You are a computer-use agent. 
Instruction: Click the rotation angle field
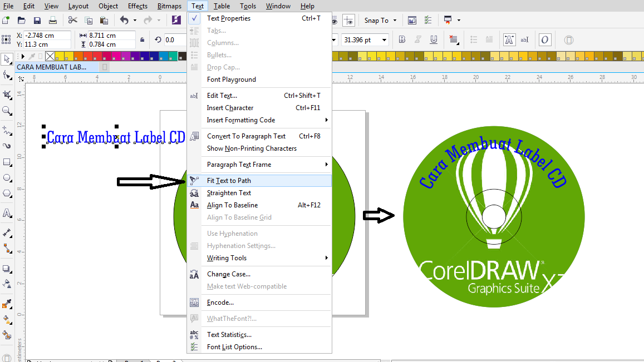coord(175,40)
